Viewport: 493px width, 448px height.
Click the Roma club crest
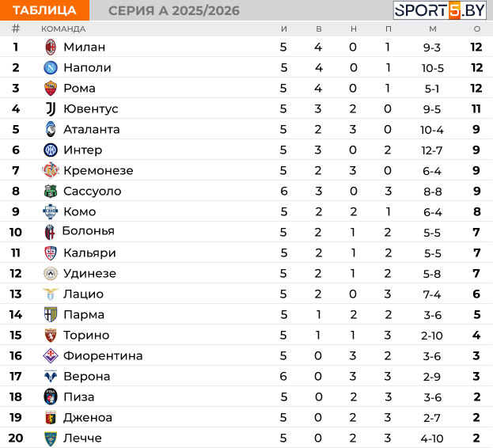[51, 88]
